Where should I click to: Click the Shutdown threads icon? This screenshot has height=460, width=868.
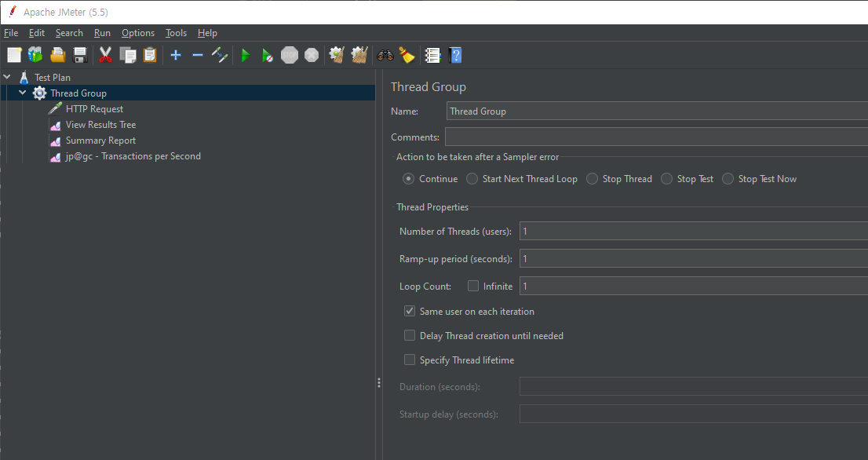[312, 55]
